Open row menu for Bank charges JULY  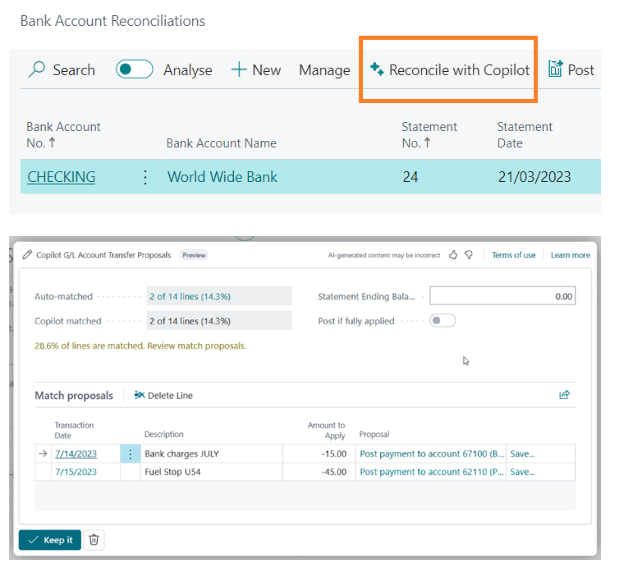[x=130, y=454]
